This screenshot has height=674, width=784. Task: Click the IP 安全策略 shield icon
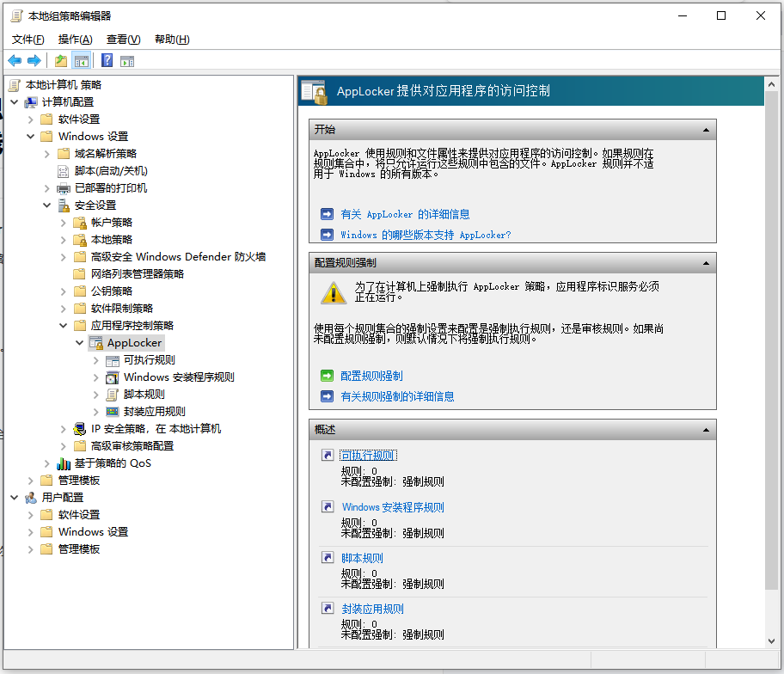[80, 429]
